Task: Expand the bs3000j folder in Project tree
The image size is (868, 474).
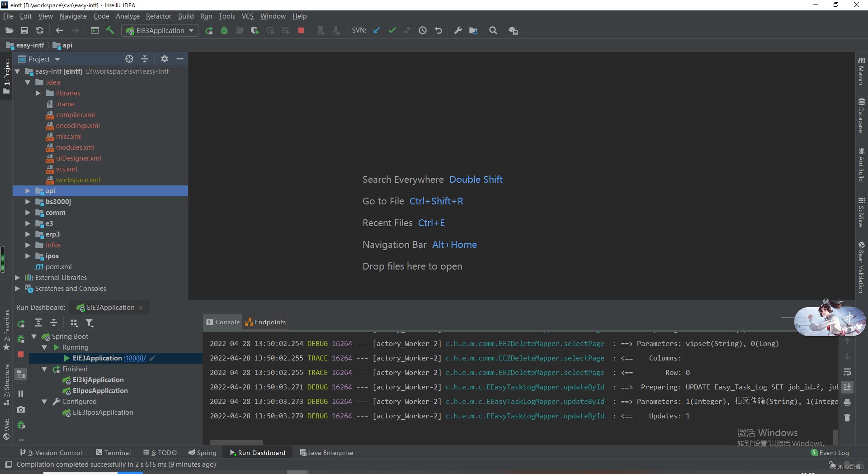Action: point(28,202)
